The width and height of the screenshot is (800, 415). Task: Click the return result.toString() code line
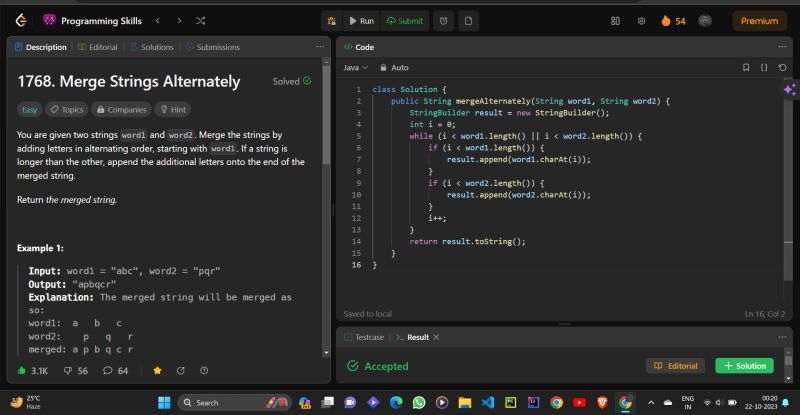coord(467,241)
